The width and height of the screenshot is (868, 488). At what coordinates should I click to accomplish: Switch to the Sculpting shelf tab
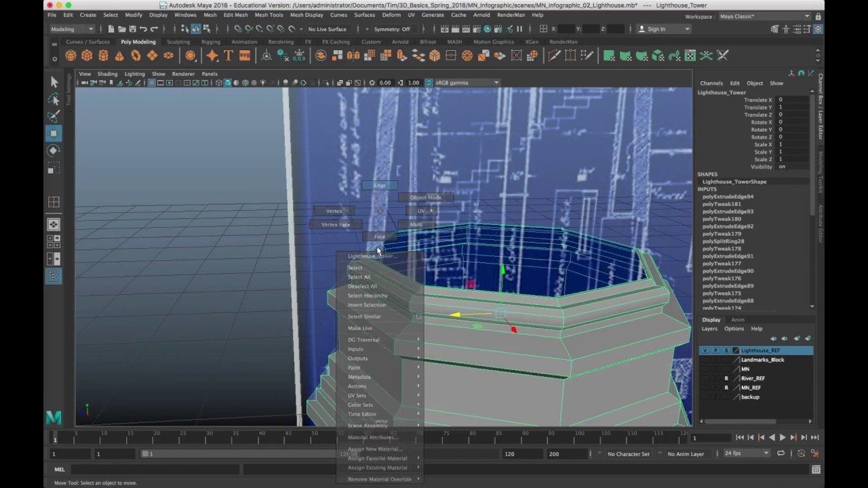point(178,42)
